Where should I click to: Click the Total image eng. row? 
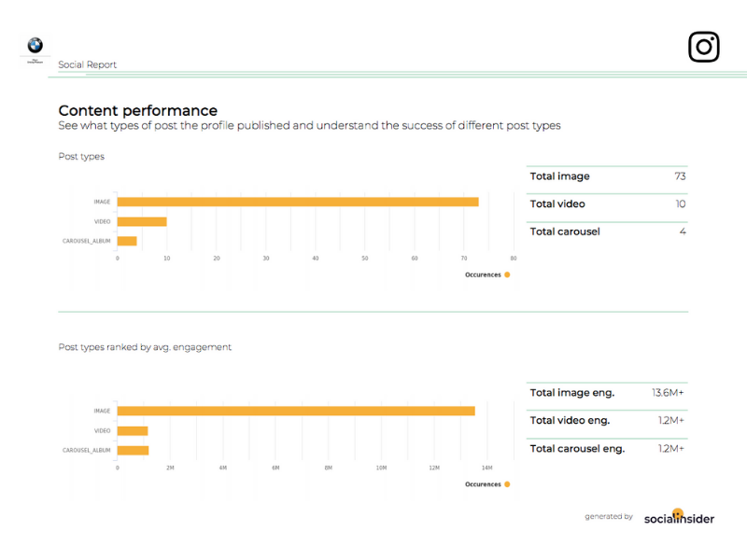click(607, 393)
